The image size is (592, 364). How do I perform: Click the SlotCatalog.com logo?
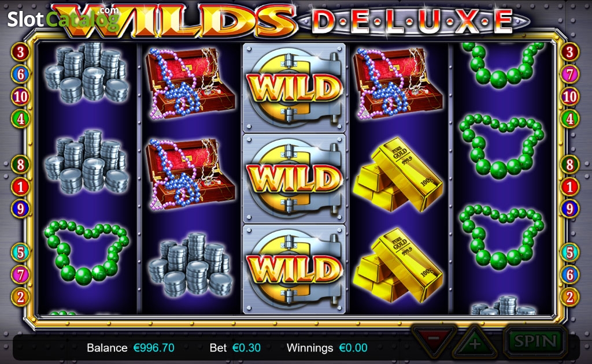click(64, 19)
